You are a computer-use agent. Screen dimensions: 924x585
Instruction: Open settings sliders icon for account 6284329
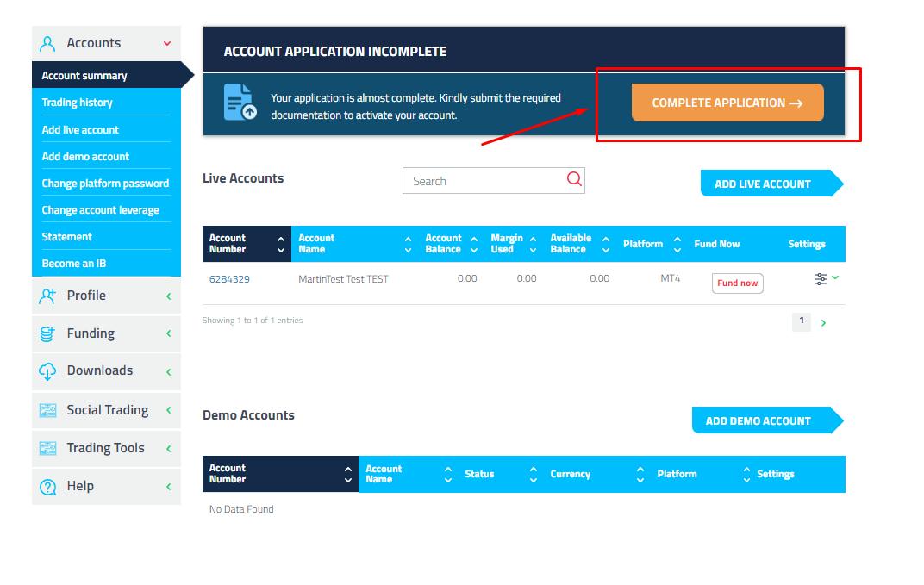click(821, 279)
